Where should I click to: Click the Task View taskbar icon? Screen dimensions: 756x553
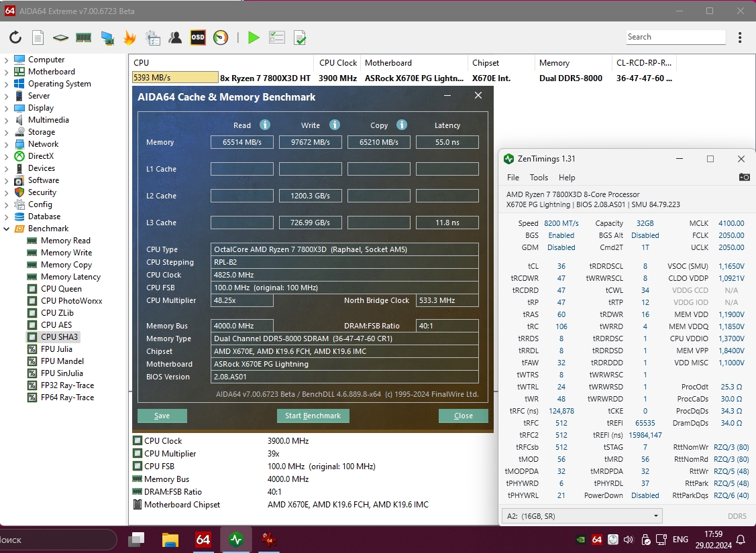pyautogui.click(x=136, y=540)
